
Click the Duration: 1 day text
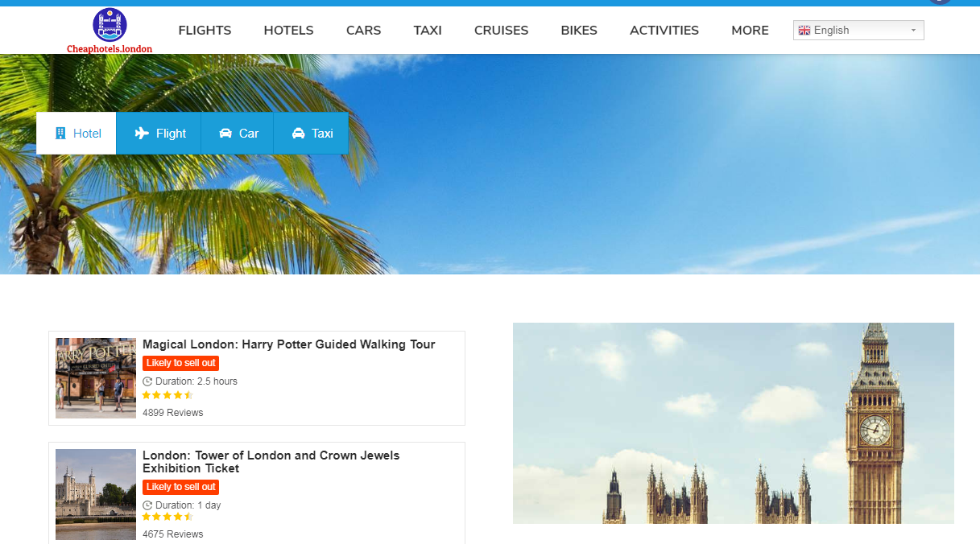point(188,505)
